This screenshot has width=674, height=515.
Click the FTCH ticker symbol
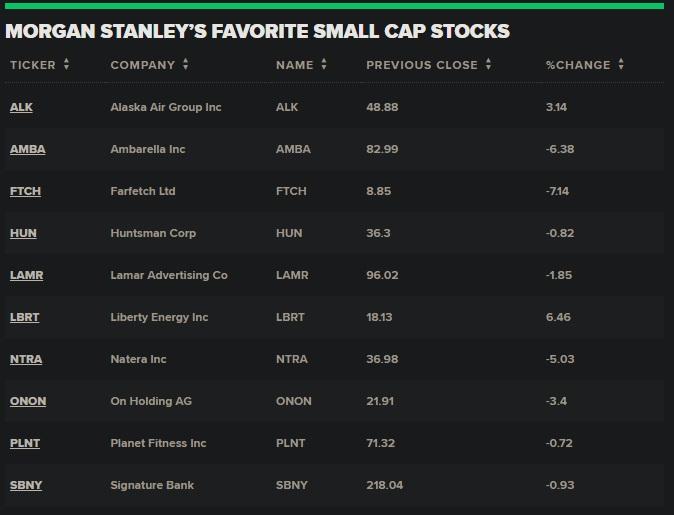[25, 191]
